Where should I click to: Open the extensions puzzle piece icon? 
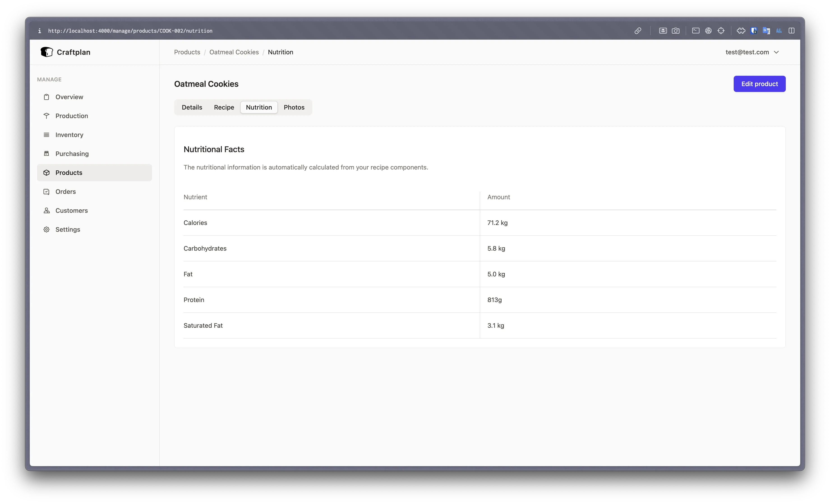click(x=741, y=31)
